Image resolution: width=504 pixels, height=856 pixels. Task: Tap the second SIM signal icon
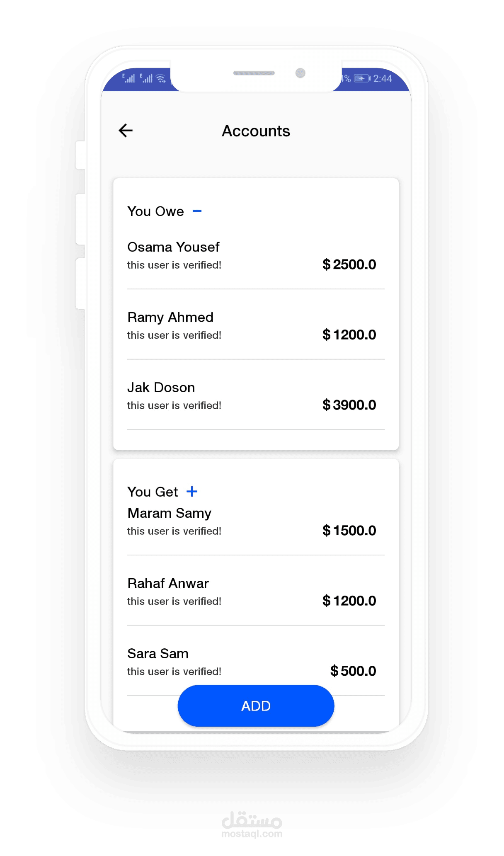146,78
